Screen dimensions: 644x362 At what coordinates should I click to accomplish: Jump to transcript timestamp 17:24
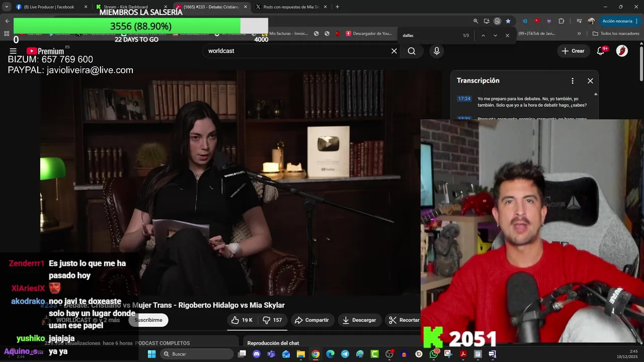pos(464,99)
